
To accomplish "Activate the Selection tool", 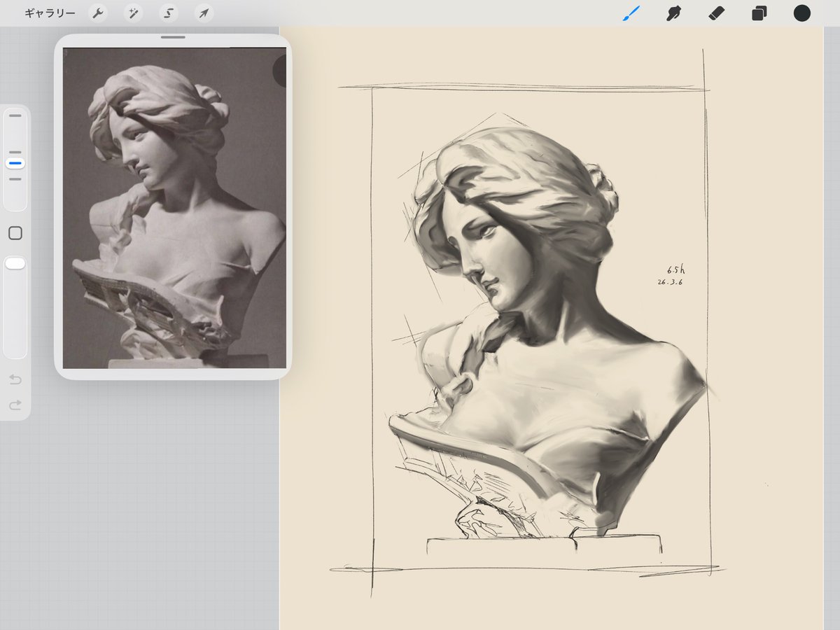I will [x=168, y=13].
